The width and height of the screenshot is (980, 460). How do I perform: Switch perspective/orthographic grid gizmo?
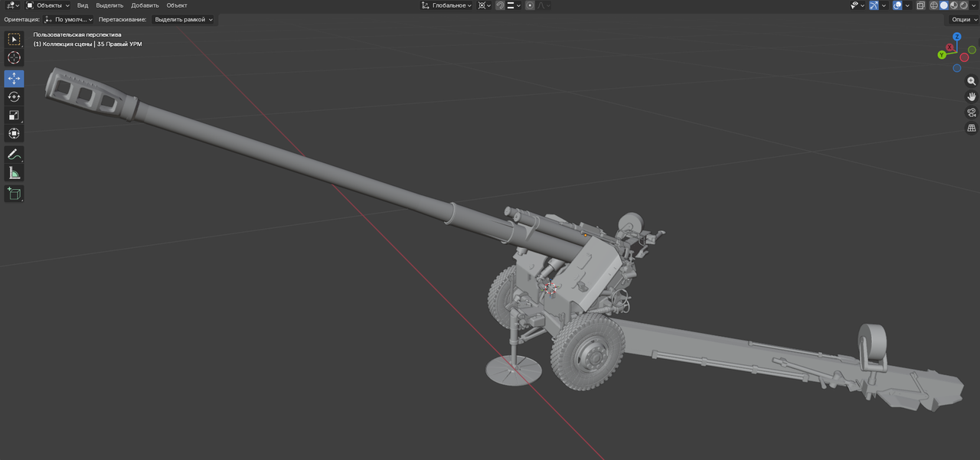[x=972, y=128]
